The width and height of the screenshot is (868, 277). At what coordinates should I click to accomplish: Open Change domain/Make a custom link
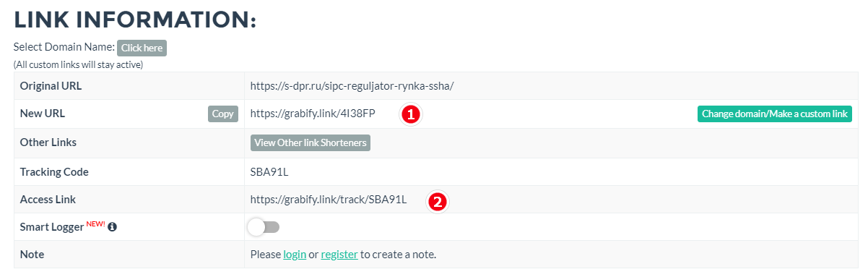tap(775, 114)
